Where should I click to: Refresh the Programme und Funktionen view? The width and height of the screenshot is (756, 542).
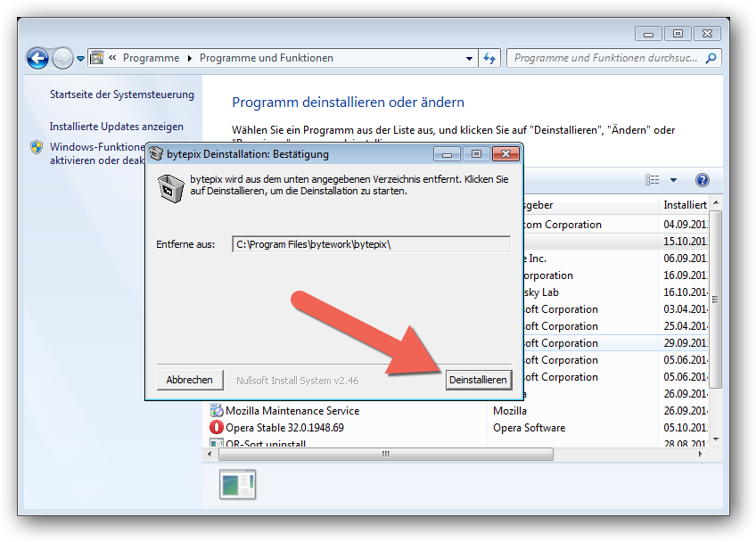[489, 58]
